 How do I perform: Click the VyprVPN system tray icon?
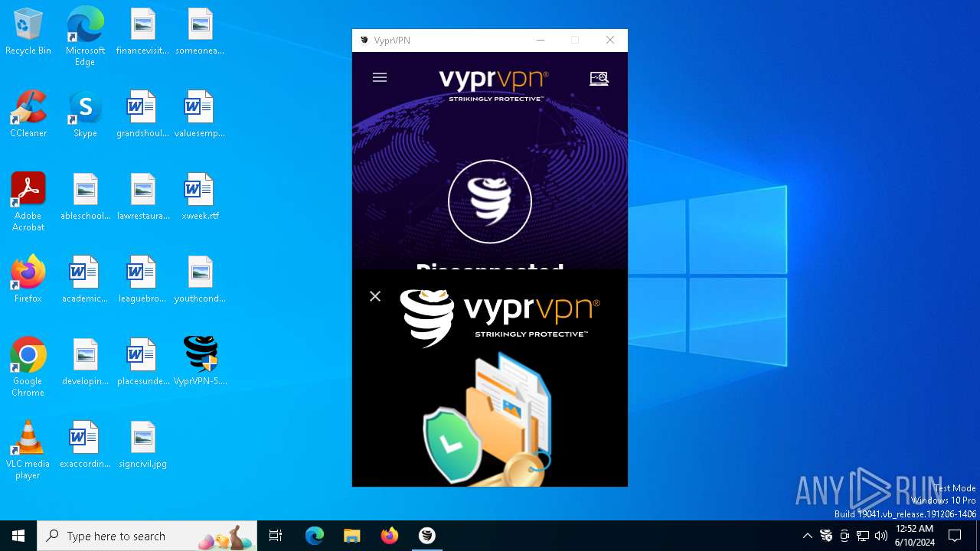[x=826, y=536]
